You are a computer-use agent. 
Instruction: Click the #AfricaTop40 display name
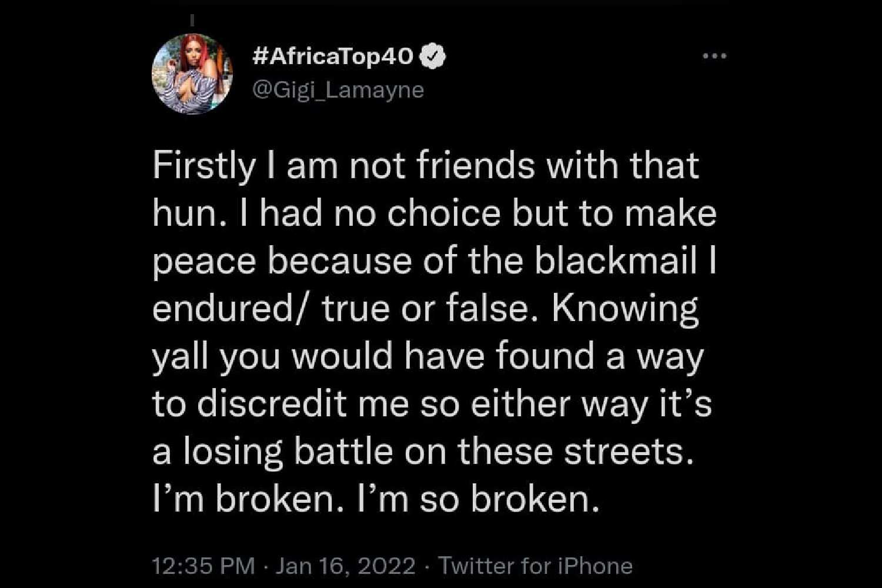point(333,56)
